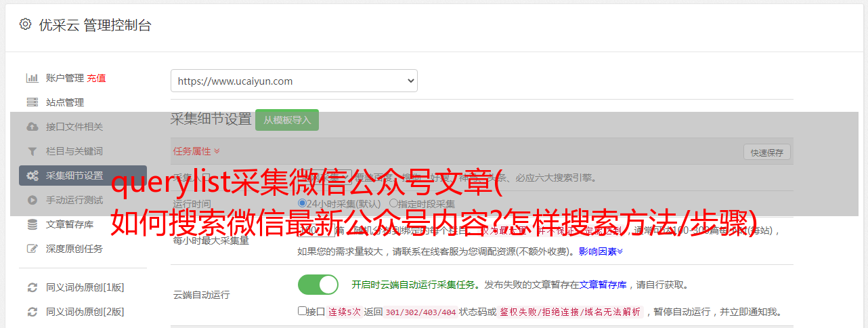868x328 pixels.
Task: Click the 云端自动运行 row label
Action: (x=201, y=295)
